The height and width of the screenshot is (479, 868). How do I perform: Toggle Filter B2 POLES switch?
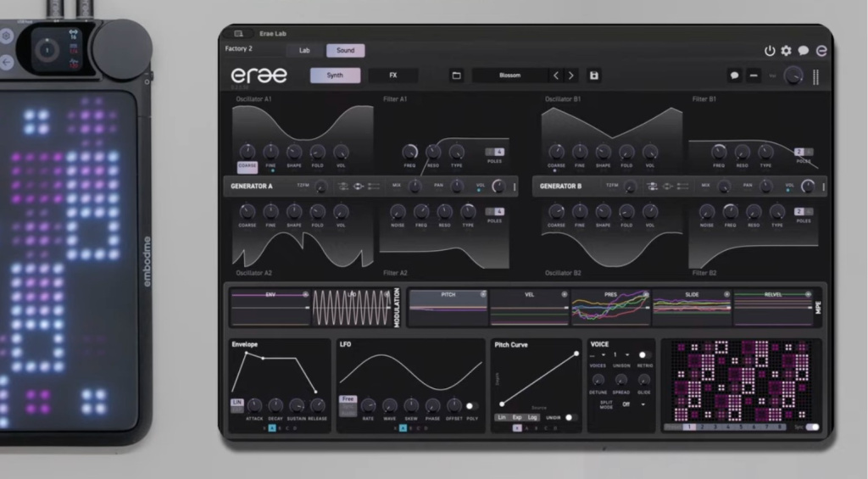[804, 212]
